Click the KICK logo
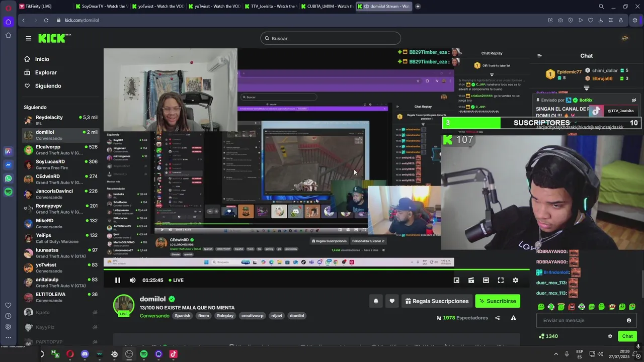This screenshot has width=644, height=362. click(x=54, y=38)
